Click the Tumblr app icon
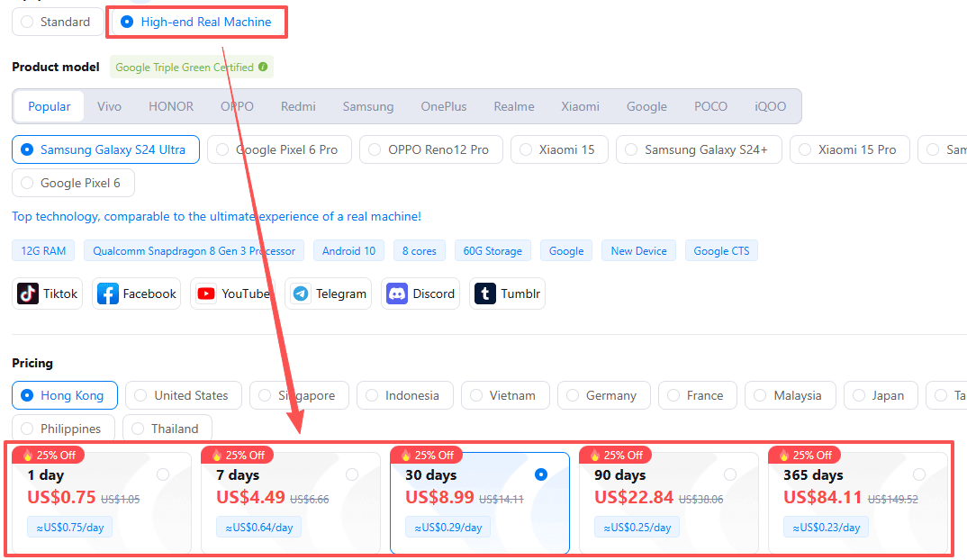 pyautogui.click(x=486, y=294)
